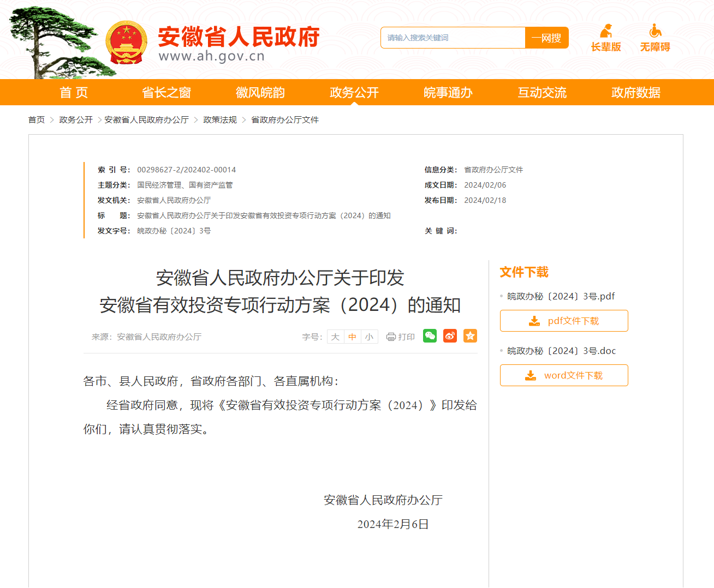
Task: Open 政策法规 breadcrumb link
Action: 220,120
